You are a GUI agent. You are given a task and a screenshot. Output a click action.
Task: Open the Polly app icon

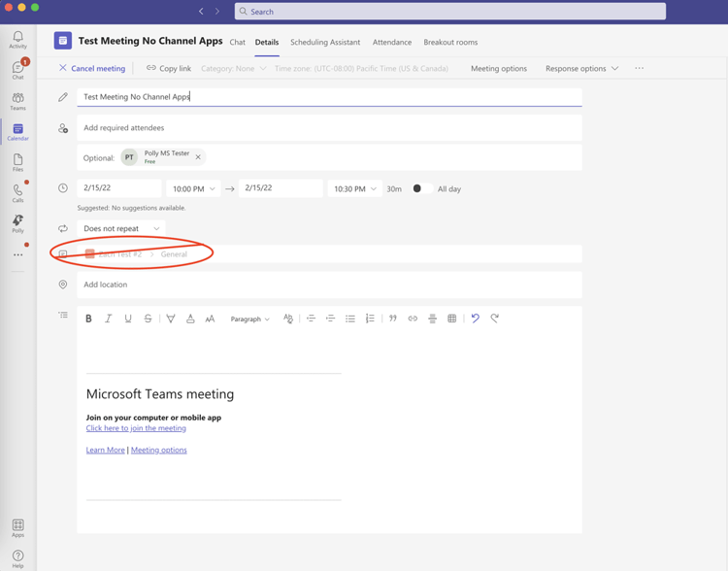tap(17, 223)
